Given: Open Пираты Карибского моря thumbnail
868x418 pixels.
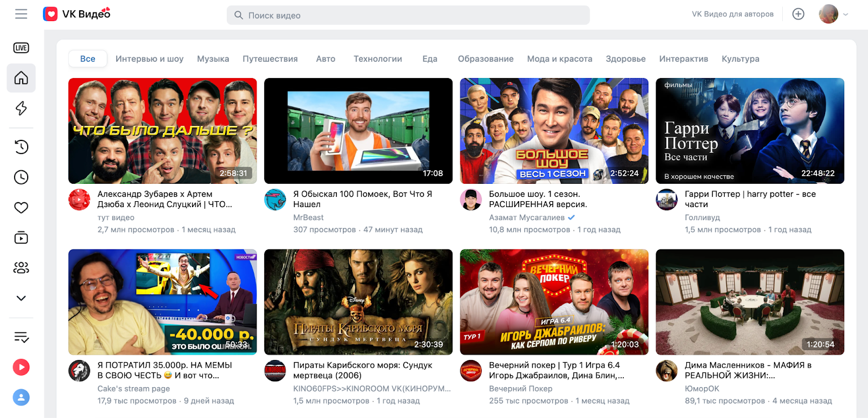Looking at the screenshot, I should click(x=358, y=302).
